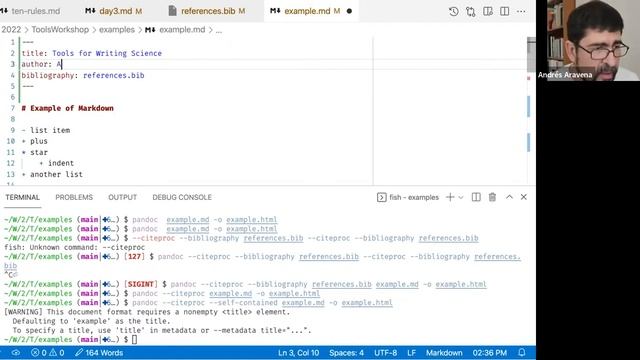Create a new terminal with plus icon
Viewport: 640px width, 360px height.
[450, 197]
